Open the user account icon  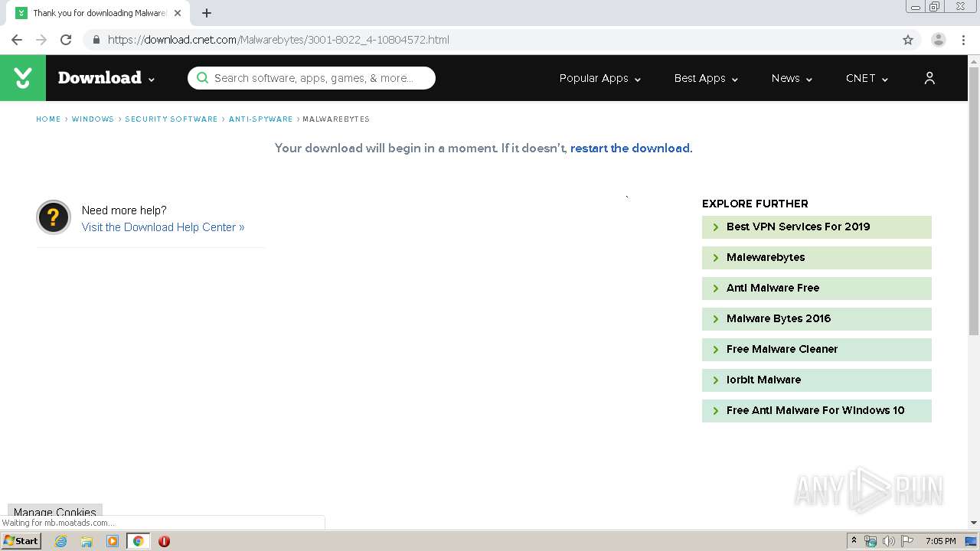[x=929, y=78]
